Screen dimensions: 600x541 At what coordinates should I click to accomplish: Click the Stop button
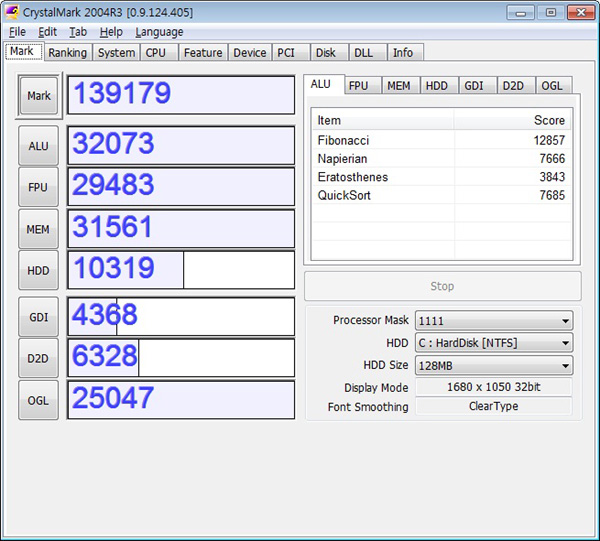click(x=443, y=286)
